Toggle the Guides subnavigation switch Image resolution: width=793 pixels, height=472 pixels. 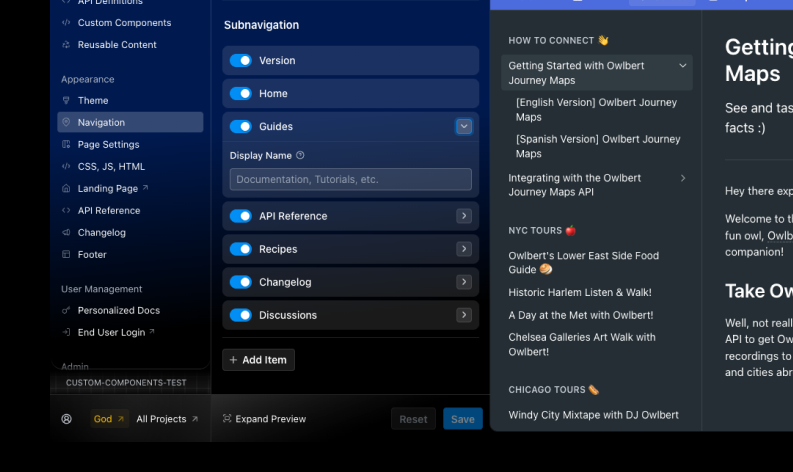pos(241,126)
